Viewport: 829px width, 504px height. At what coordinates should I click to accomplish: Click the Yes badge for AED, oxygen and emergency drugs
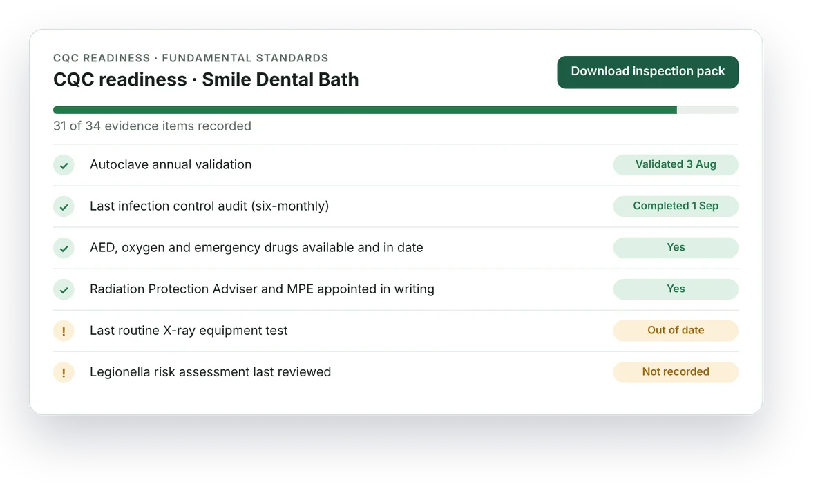pos(676,247)
